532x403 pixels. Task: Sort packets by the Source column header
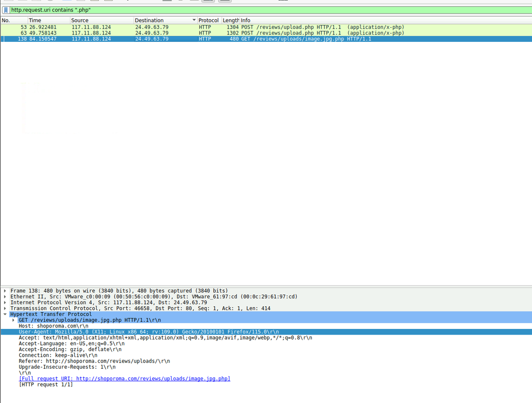[x=101, y=20]
